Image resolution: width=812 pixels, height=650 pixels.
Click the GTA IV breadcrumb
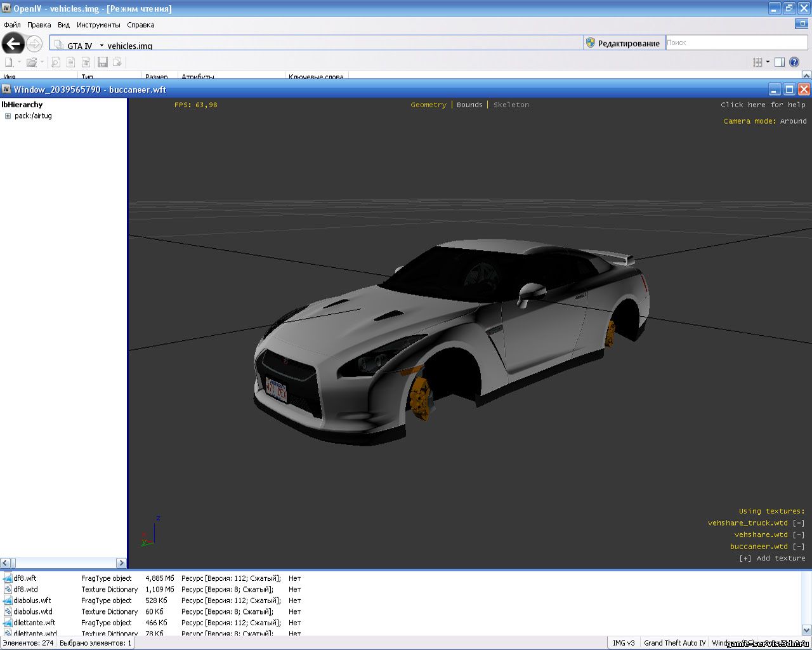(79, 46)
